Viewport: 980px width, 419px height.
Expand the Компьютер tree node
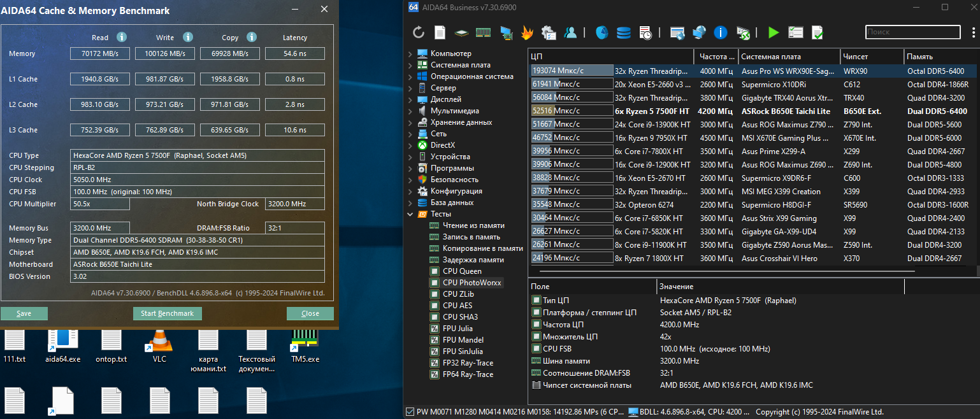coord(410,54)
